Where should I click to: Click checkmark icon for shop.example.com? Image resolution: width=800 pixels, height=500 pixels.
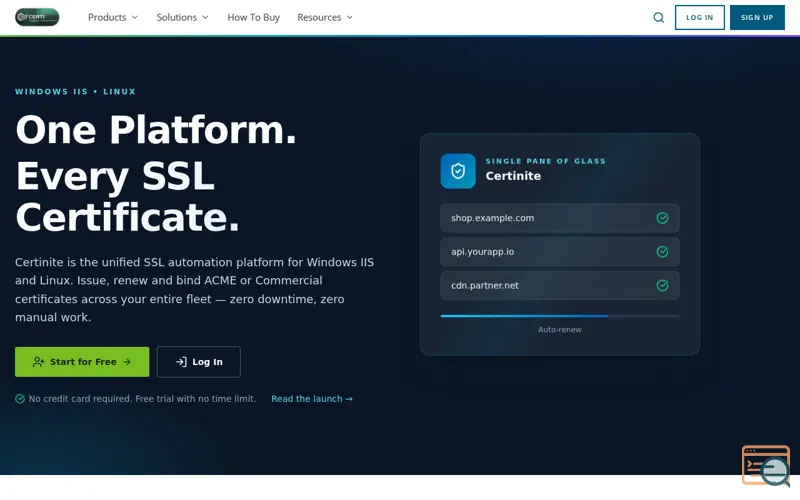[x=662, y=218]
